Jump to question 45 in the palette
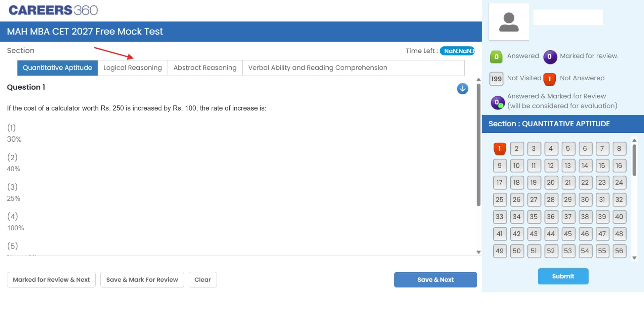This screenshot has height=314, width=644. tap(568, 234)
